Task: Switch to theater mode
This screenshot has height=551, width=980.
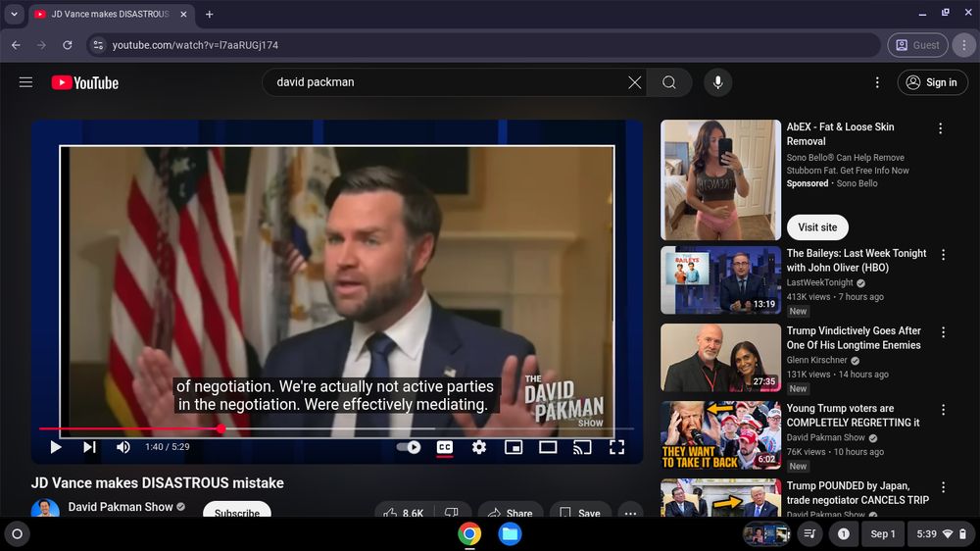Action: pos(548,447)
